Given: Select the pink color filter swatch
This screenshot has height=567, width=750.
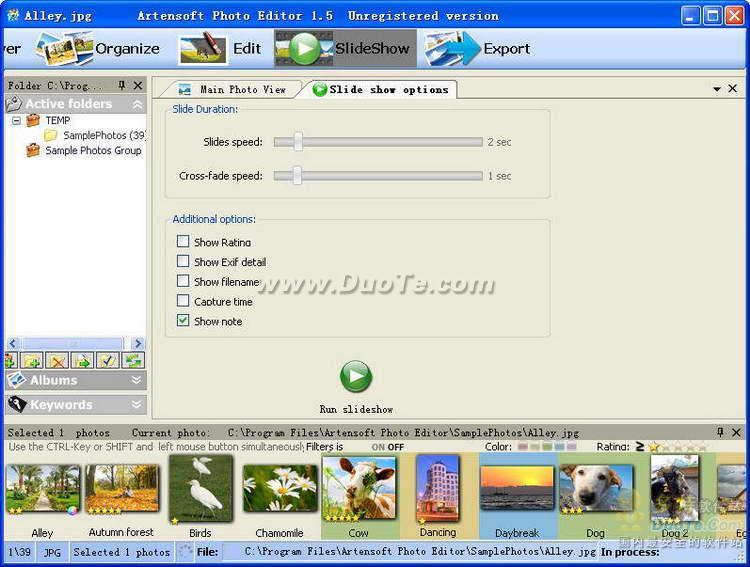Looking at the screenshot, I should click(523, 447).
